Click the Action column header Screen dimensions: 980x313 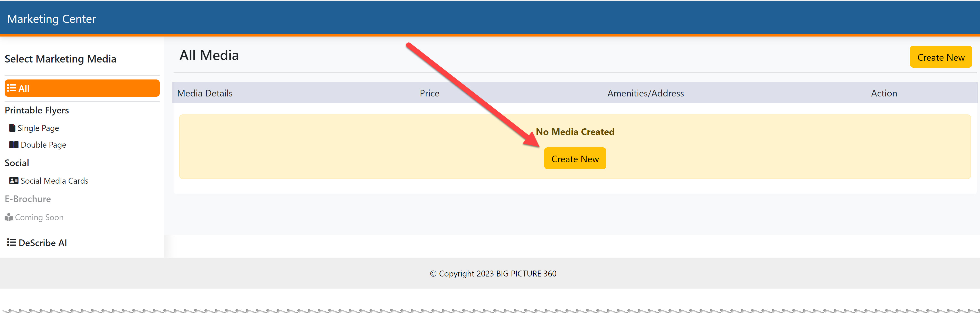(884, 93)
